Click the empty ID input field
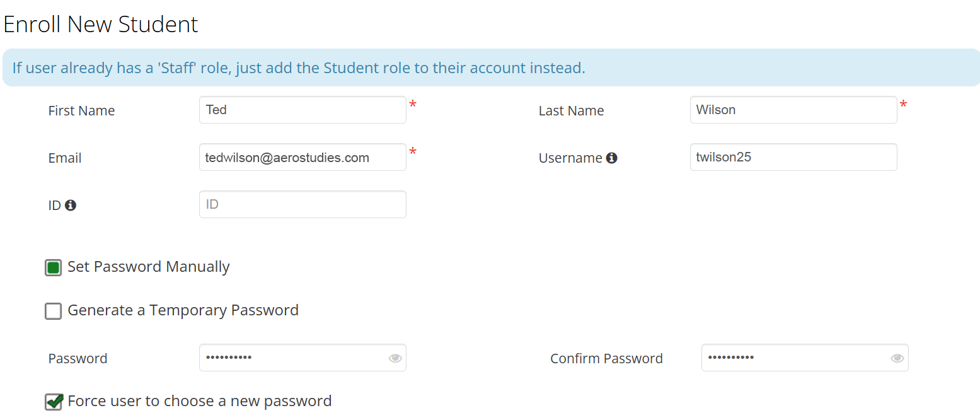The width and height of the screenshot is (980, 420). [x=303, y=204]
